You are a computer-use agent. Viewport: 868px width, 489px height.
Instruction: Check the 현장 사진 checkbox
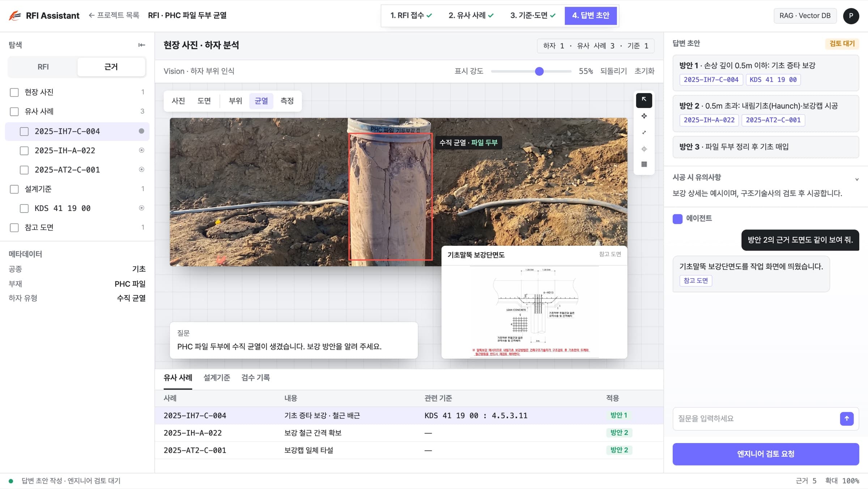pos(14,92)
